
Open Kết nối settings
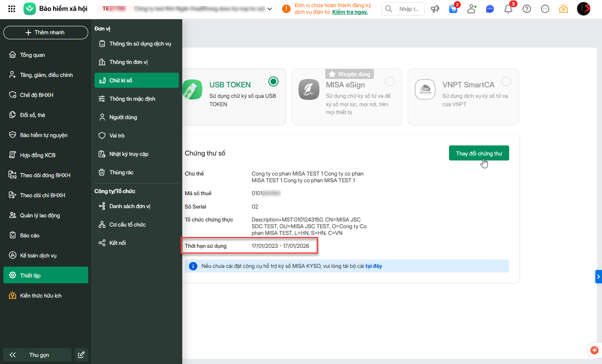pyautogui.click(x=137, y=243)
